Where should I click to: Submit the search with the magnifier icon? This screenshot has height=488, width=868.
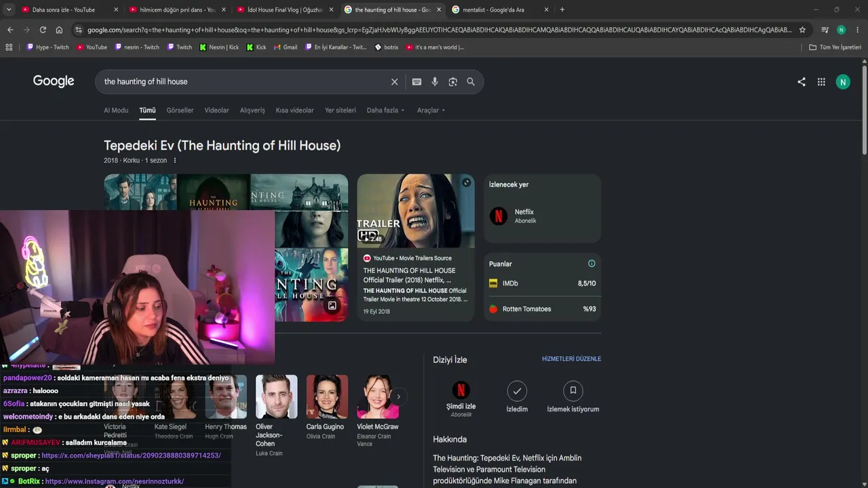click(471, 82)
